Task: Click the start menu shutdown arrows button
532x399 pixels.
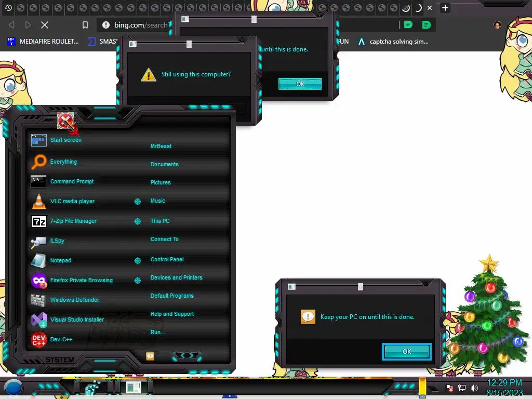Action: coord(187,356)
